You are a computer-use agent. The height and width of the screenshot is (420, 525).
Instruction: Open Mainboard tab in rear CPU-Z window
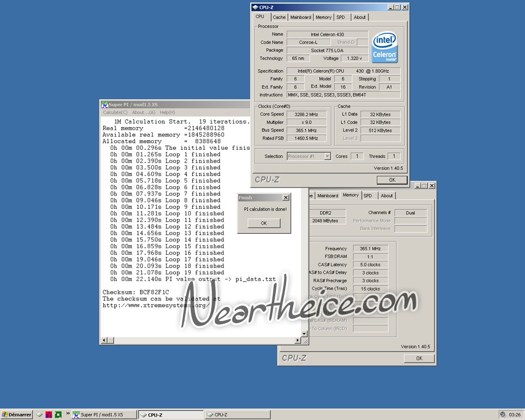click(328, 195)
